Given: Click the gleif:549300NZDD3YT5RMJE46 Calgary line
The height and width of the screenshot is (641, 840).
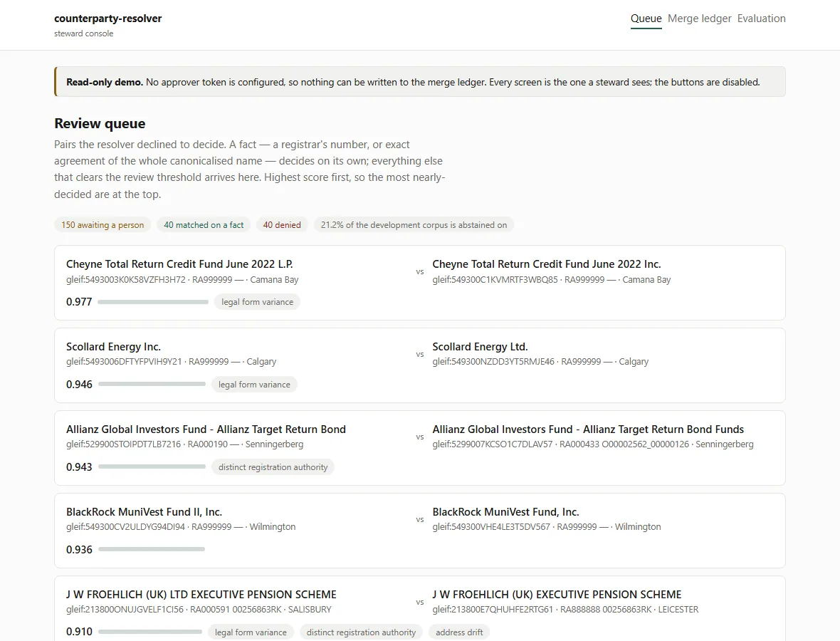Looking at the screenshot, I should coord(540,362).
